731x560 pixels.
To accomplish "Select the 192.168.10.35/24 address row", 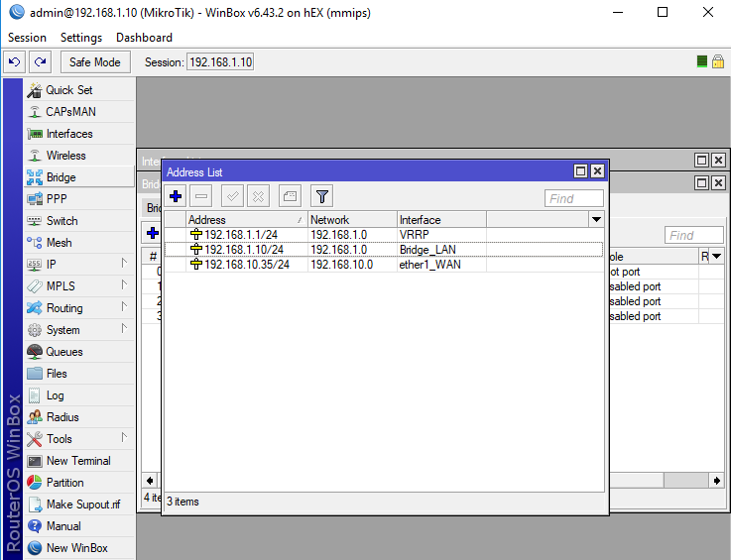I will [384, 265].
